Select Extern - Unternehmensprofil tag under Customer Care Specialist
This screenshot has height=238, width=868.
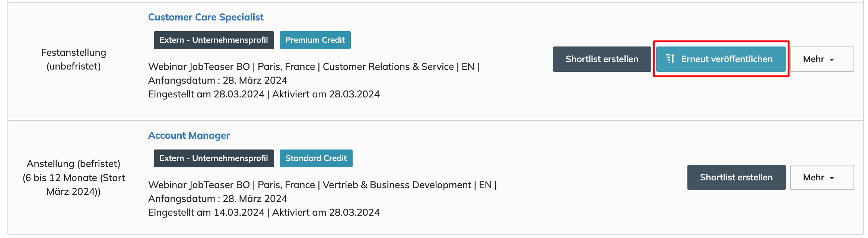click(213, 40)
